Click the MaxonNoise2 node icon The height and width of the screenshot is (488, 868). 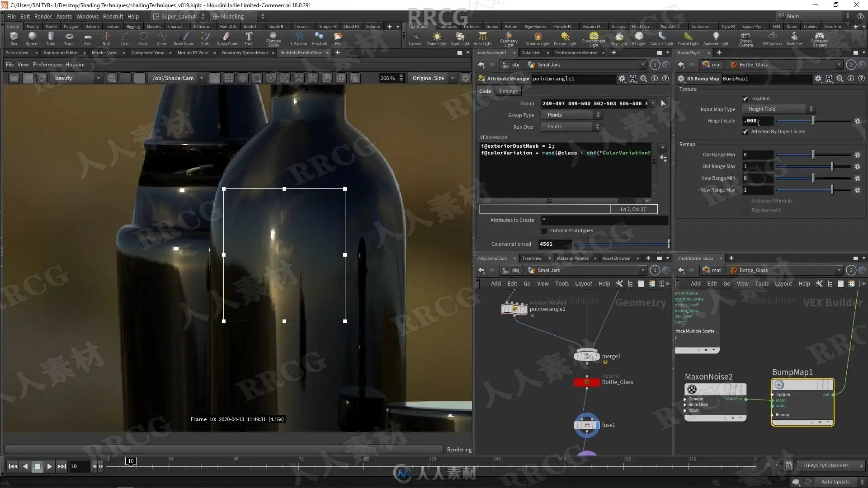click(692, 389)
